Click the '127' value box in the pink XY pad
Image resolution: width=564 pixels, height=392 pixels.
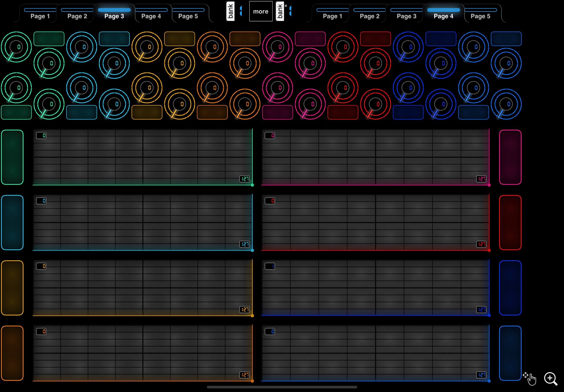tap(481, 179)
